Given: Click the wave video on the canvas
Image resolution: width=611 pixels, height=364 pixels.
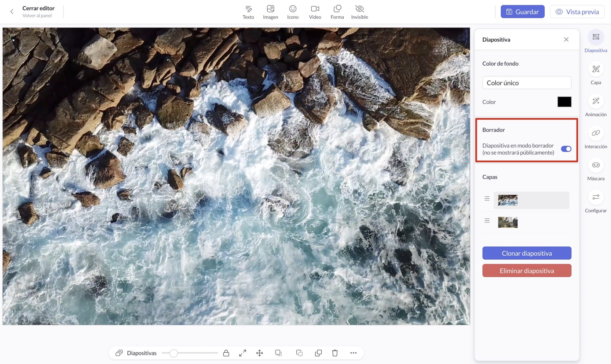Looking at the screenshot, I should point(236,176).
